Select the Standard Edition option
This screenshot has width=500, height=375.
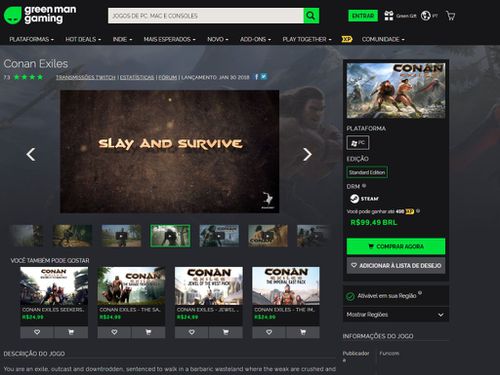(x=367, y=172)
